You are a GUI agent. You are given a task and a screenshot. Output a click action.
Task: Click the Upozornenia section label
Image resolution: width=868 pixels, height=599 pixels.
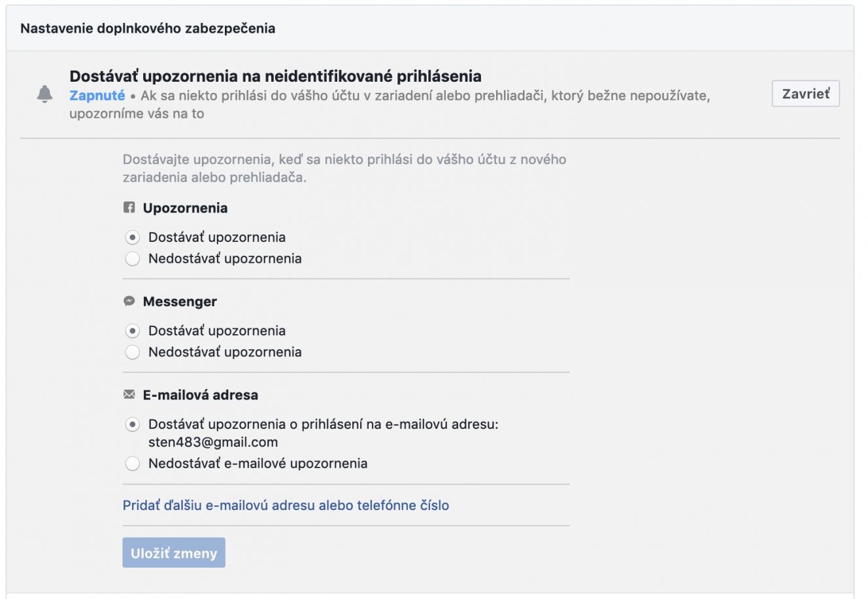point(185,208)
